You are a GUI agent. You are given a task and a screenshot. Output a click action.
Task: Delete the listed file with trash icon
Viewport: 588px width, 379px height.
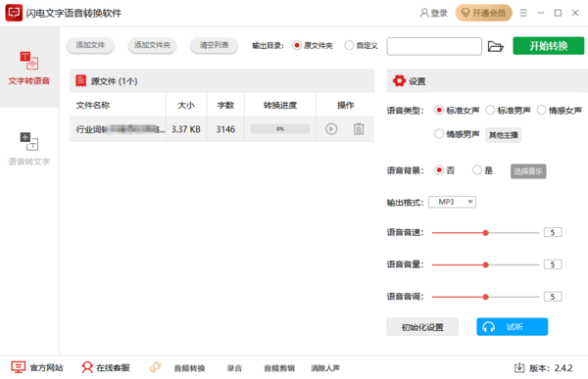pyautogui.click(x=359, y=129)
